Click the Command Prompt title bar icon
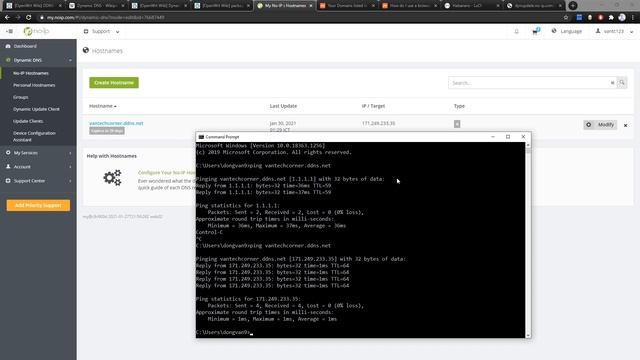Viewport: 640px width, 360px height. pos(201,137)
